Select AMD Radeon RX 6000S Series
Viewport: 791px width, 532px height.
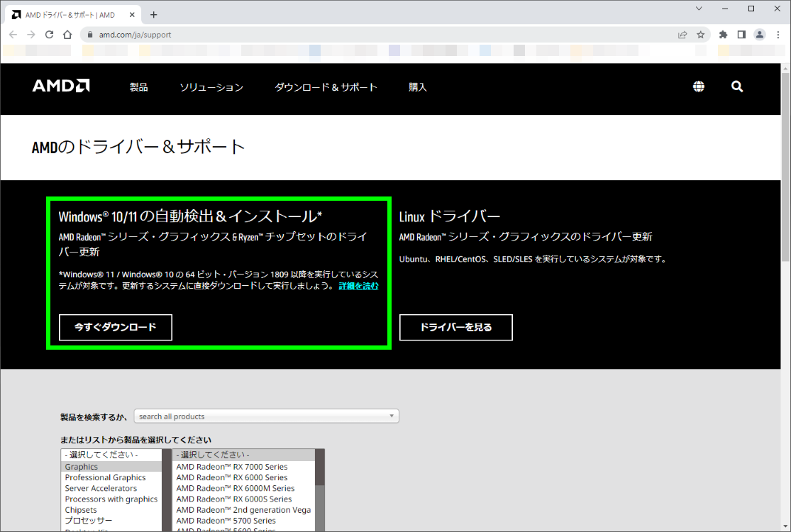click(244, 499)
